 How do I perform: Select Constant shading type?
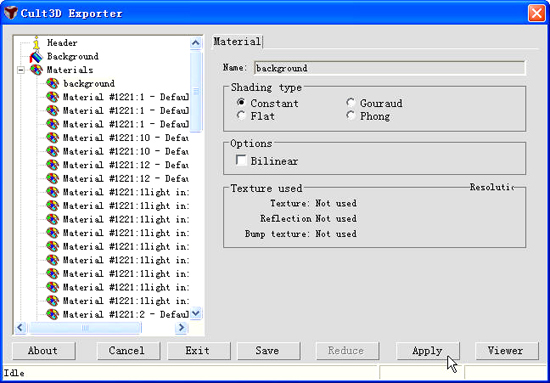point(241,103)
